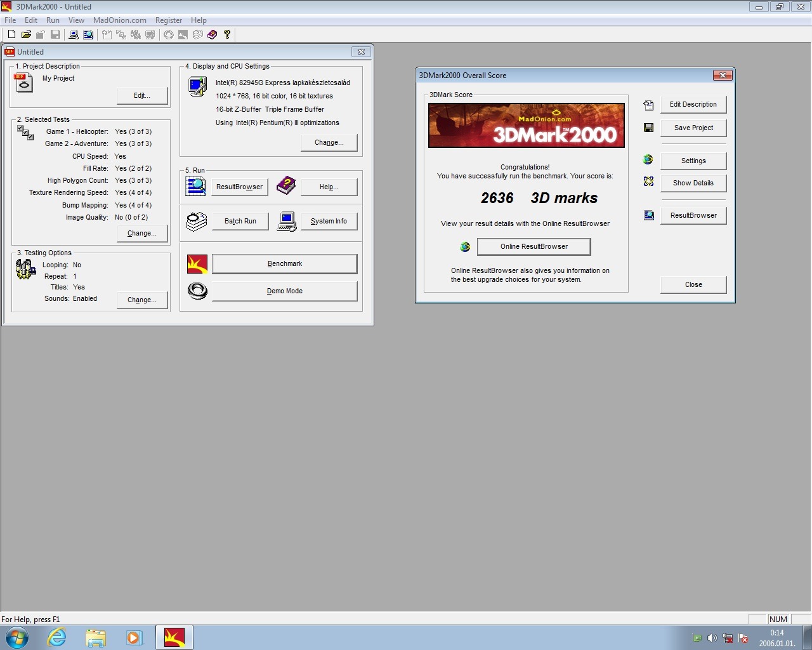Click the 3DMark2000 banner image
This screenshot has height=650, width=812.
(527, 126)
